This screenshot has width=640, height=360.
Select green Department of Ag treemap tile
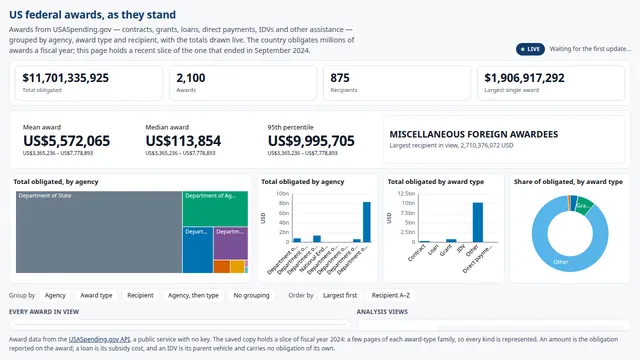click(215, 209)
